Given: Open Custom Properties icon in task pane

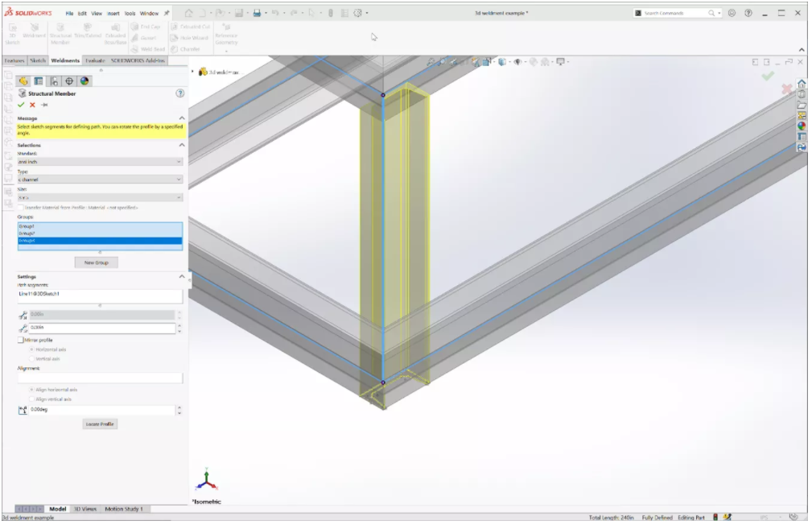Looking at the screenshot, I should (801, 137).
